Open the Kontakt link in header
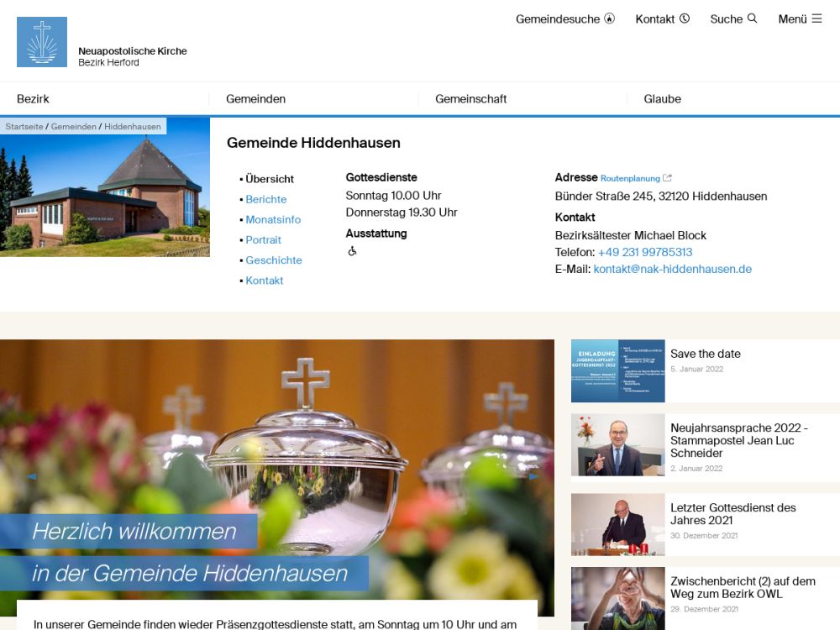This screenshot has height=630, width=840. click(662, 18)
